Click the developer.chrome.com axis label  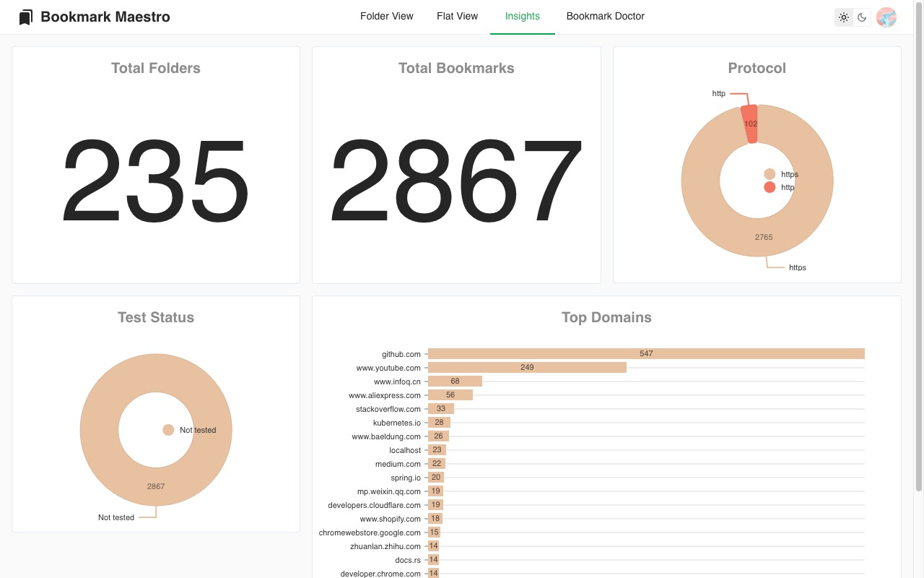tap(380, 574)
